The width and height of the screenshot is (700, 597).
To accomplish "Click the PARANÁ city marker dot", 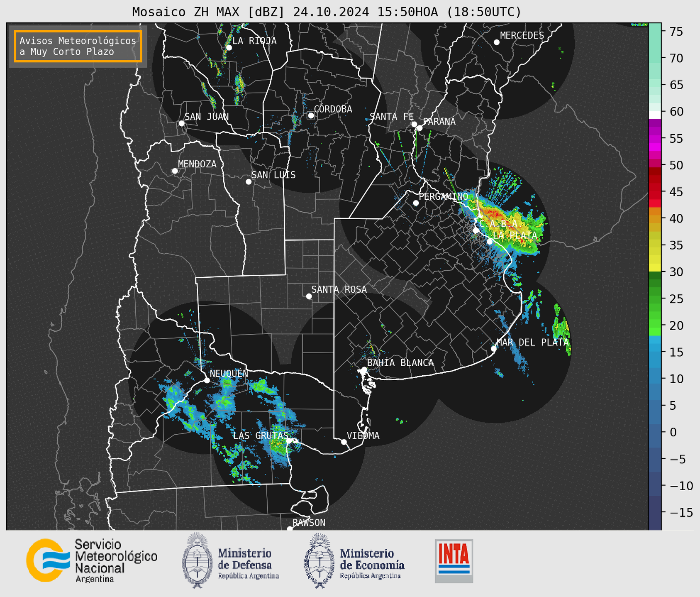I will 420,128.
